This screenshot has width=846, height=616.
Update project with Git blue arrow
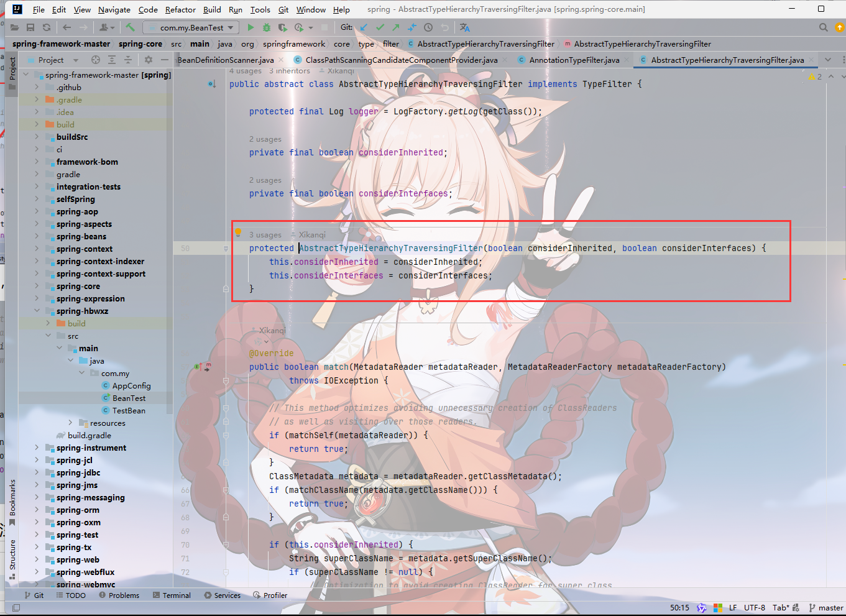point(364,27)
